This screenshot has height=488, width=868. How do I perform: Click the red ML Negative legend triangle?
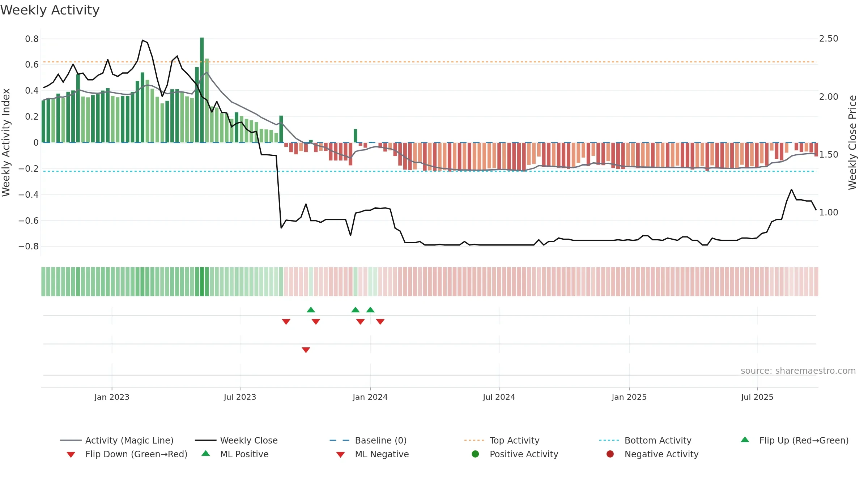[340, 455]
